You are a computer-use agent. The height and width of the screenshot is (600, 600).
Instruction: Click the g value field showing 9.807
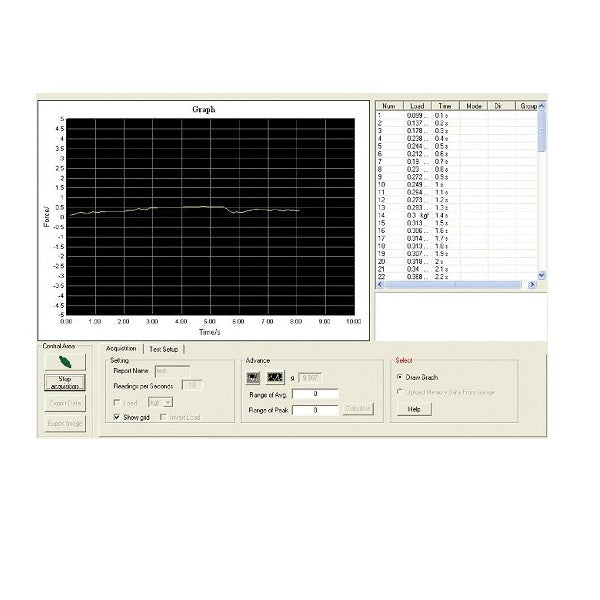point(311,378)
